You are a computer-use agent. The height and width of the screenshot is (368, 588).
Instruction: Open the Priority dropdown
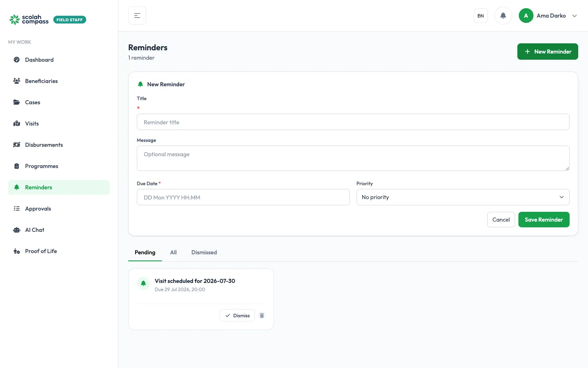tap(463, 197)
